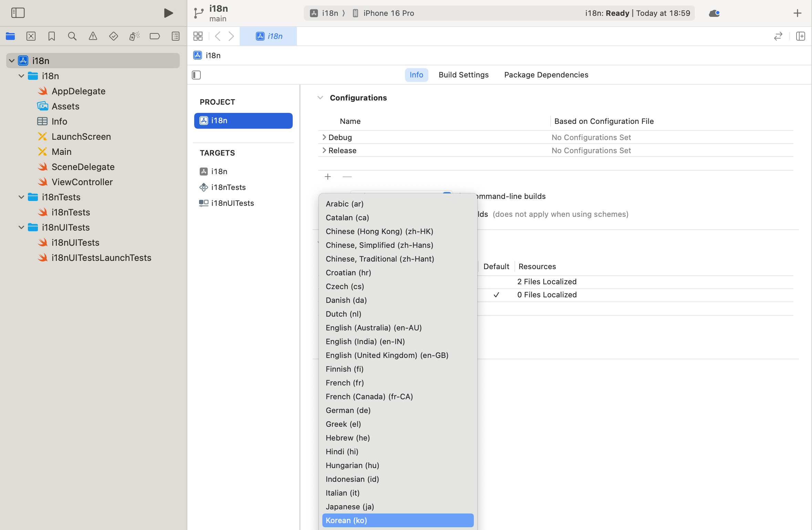Screen dimensions: 812x530
Task: Go back in editor history
Action: (218, 36)
